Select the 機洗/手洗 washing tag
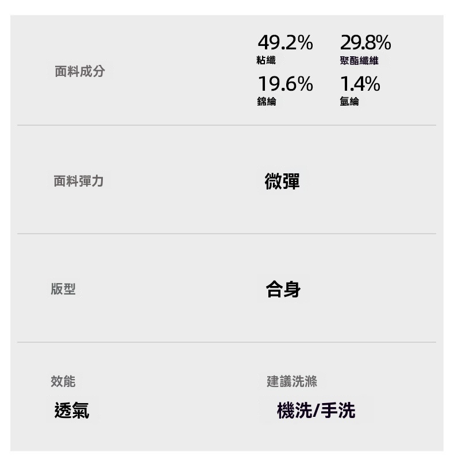 pyautogui.click(x=316, y=411)
